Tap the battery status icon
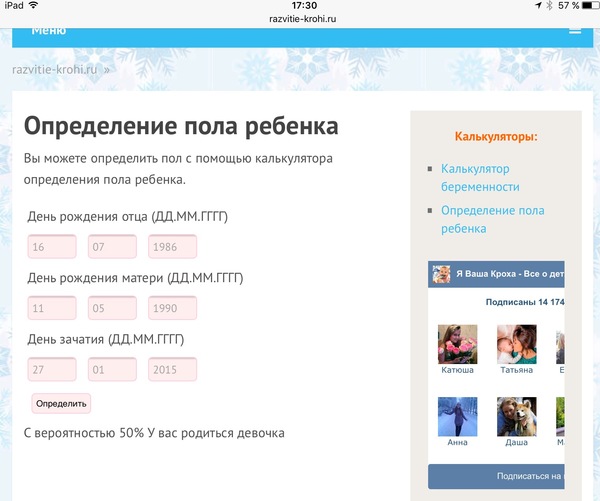Viewport: 600px width, 501px height. (x=590, y=5)
